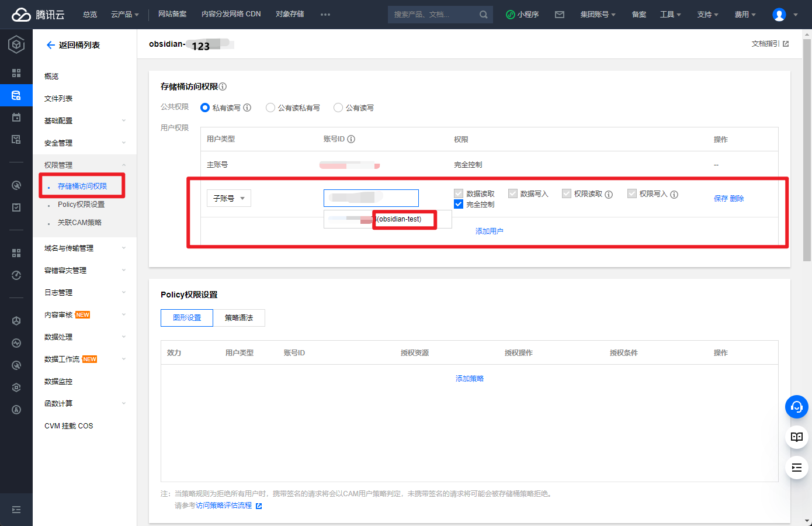Click 删除 to remove the sub-account row

737,199
